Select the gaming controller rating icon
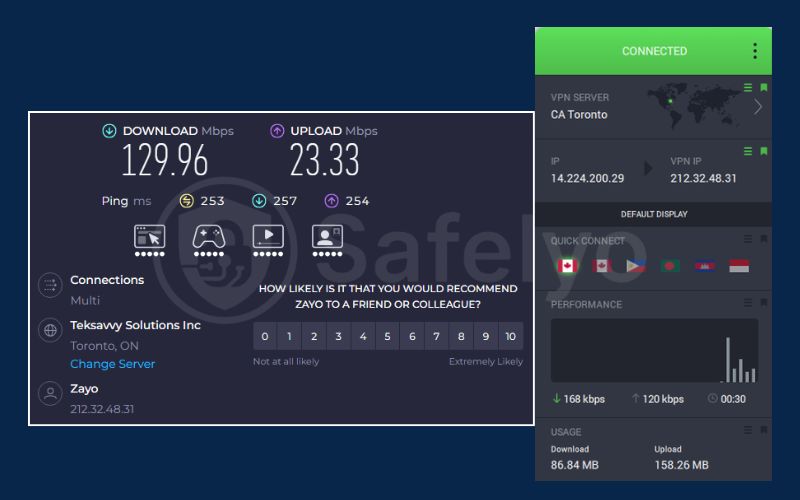This screenshot has width=800, height=500. coord(209,240)
